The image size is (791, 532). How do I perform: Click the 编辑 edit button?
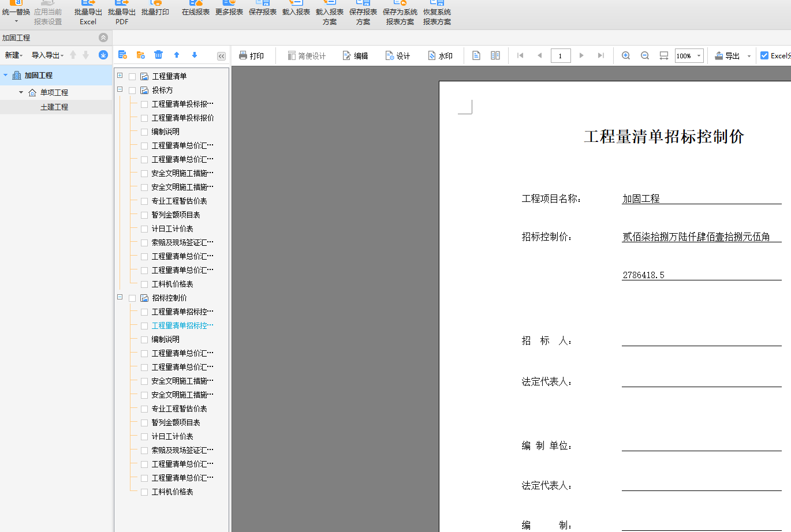[x=355, y=55]
